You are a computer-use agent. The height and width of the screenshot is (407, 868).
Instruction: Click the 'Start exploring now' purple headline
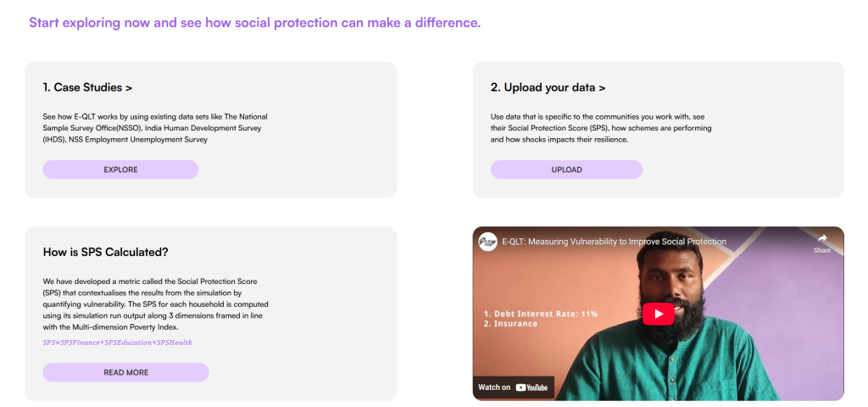pyautogui.click(x=254, y=22)
